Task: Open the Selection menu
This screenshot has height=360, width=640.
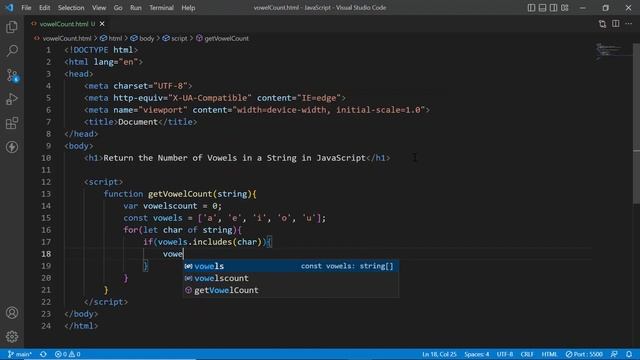Action: point(71,7)
